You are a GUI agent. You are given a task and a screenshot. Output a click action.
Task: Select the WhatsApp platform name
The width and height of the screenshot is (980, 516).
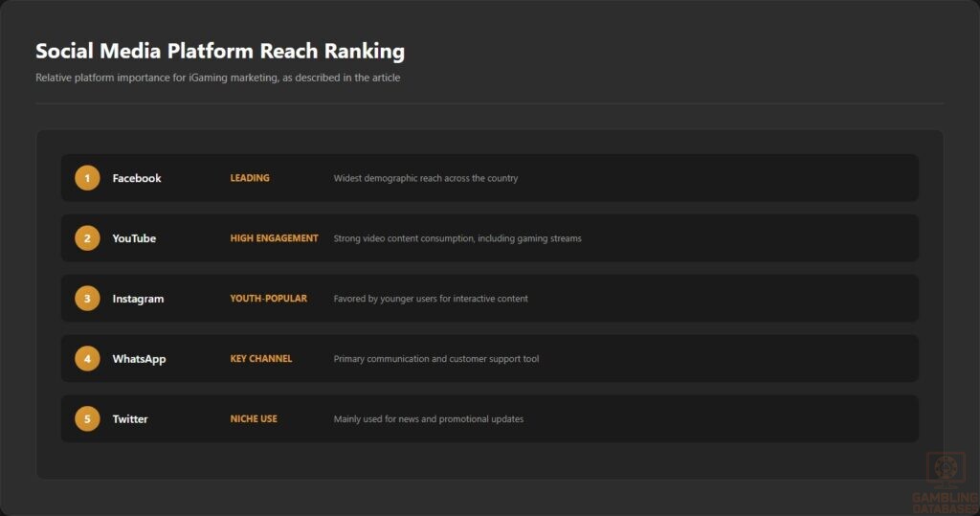click(x=140, y=359)
